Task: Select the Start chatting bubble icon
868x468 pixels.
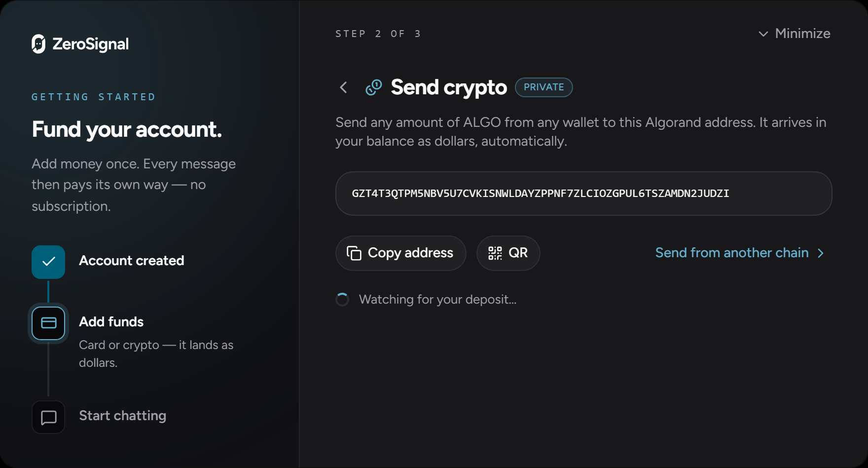Action: coord(48,417)
